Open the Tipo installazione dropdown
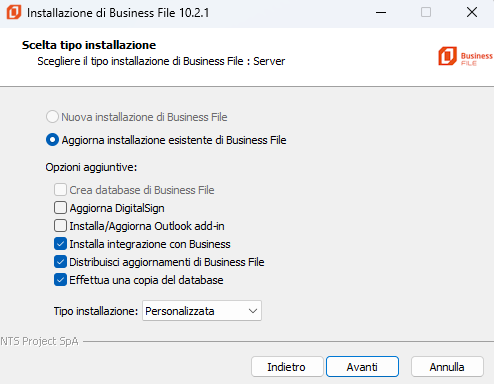The height and width of the screenshot is (384, 494). click(202, 311)
